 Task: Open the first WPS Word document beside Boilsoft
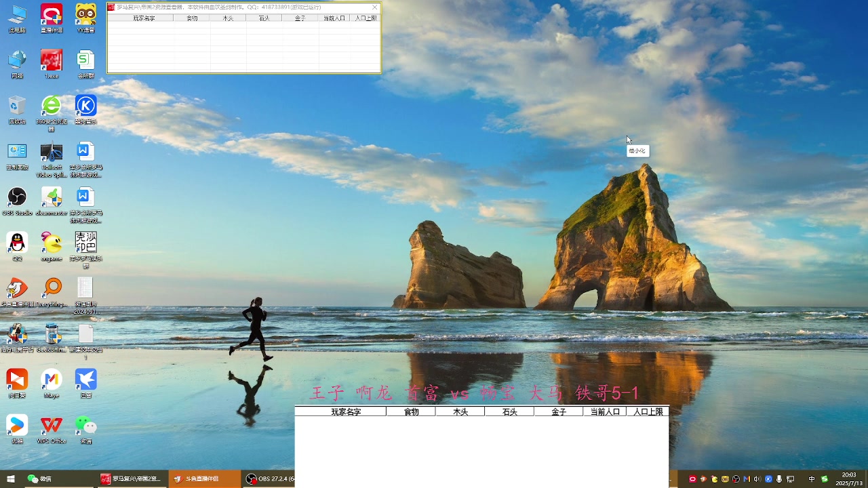pyautogui.click(x=85, y=159)
